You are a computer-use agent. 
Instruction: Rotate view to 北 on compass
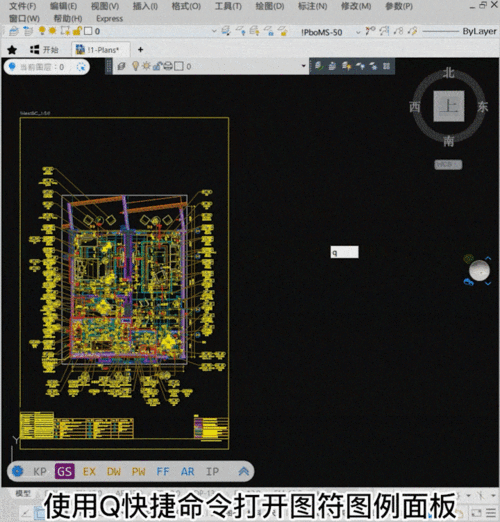449,73
